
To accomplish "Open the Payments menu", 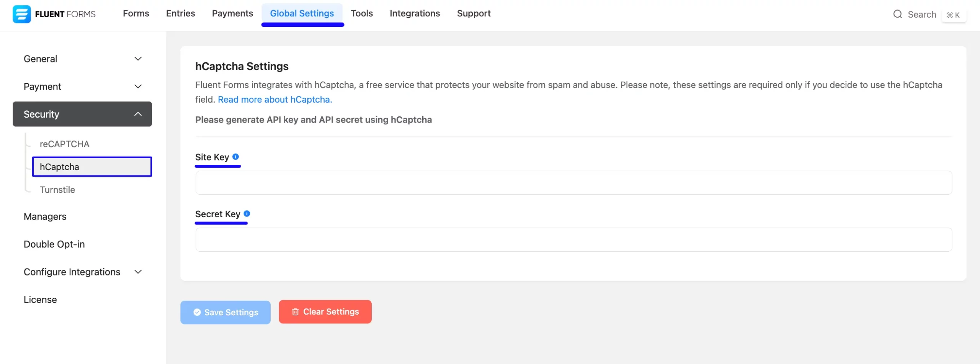I will [232, 13].
